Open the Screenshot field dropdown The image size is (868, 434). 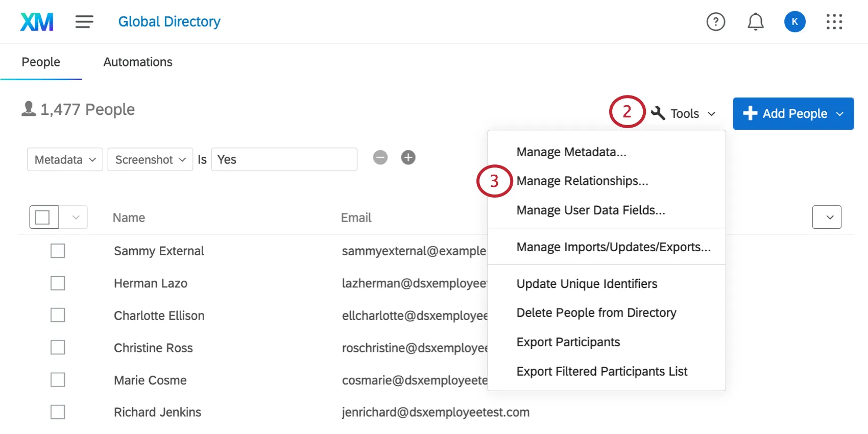coord(150,160)
